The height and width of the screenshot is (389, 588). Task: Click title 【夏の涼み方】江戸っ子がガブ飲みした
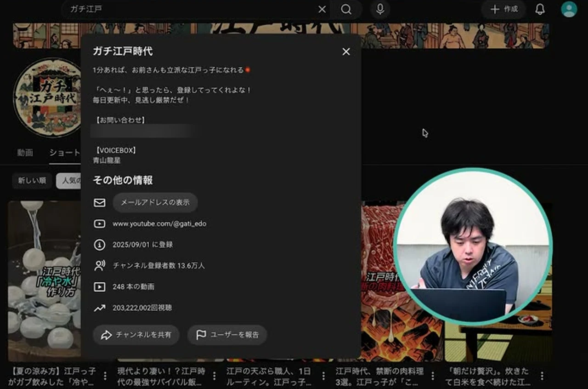[52, 376]
